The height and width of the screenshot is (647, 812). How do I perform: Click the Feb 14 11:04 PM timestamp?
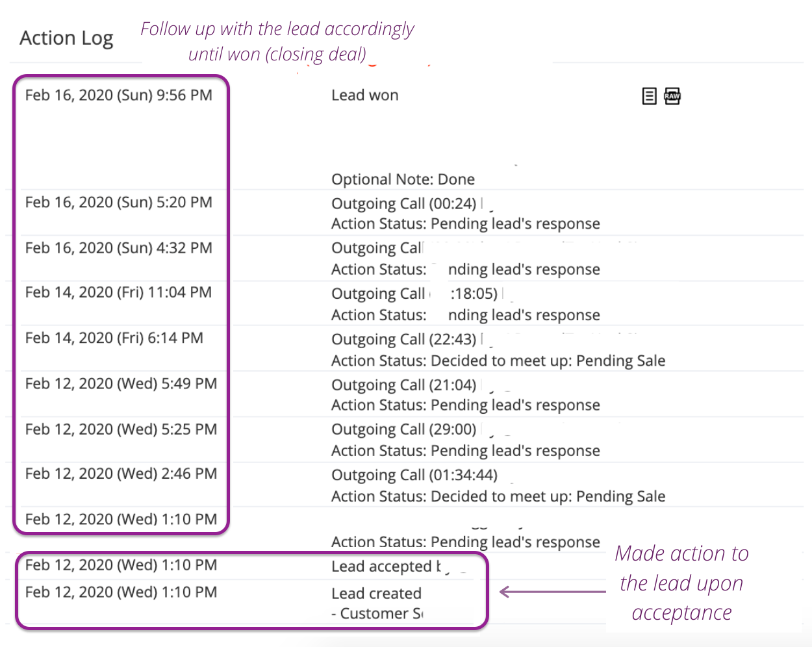(118, 293)
